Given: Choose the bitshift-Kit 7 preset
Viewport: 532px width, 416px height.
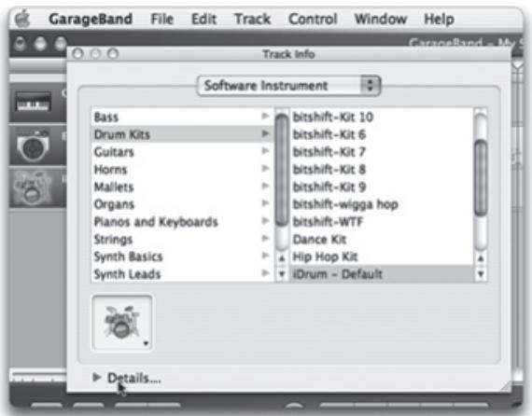Looking at the screenshot, I should click(x=382, y=151).
